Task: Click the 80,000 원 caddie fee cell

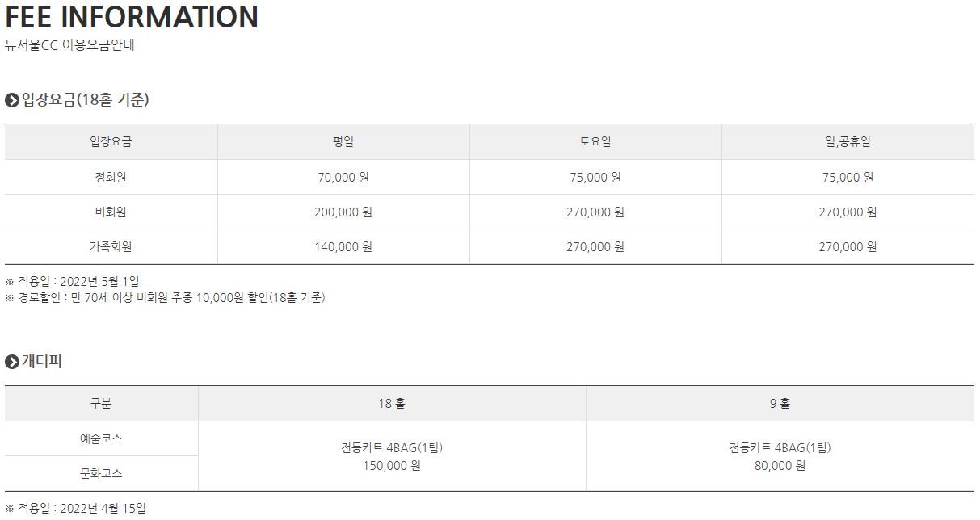Action: 780,466
